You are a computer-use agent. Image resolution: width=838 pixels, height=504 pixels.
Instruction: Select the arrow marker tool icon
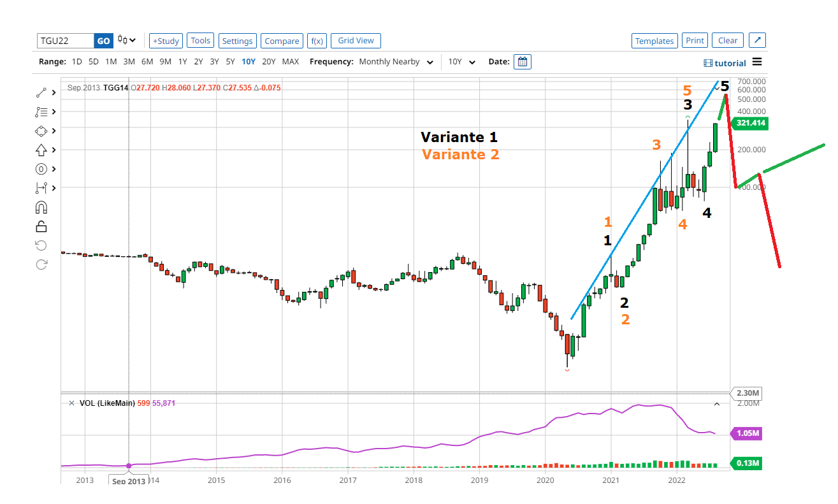[41, 150]
